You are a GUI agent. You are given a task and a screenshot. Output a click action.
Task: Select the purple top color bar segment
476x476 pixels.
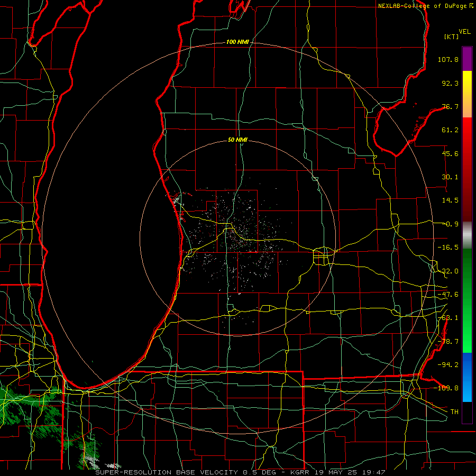(467, 59)
